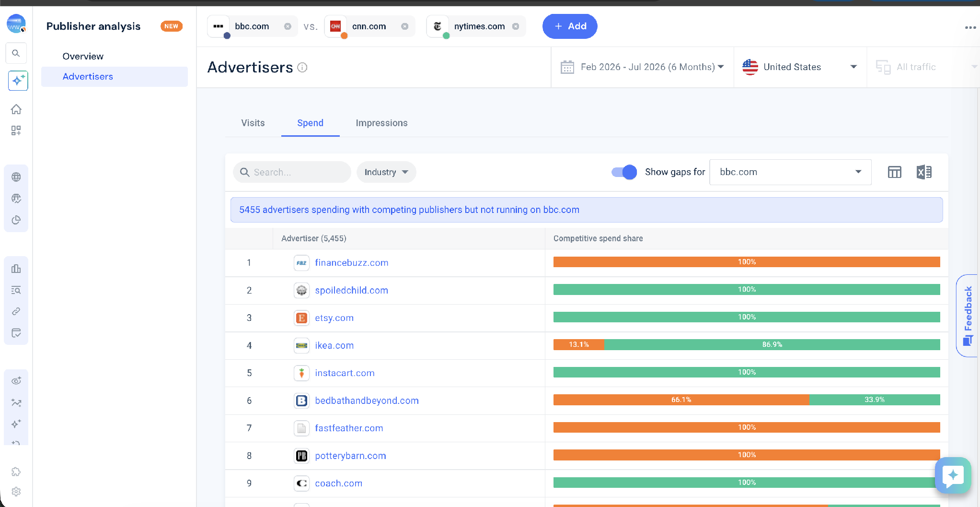Focus the advertiser Search field
980x507 pixels.
tap(292, 172)
